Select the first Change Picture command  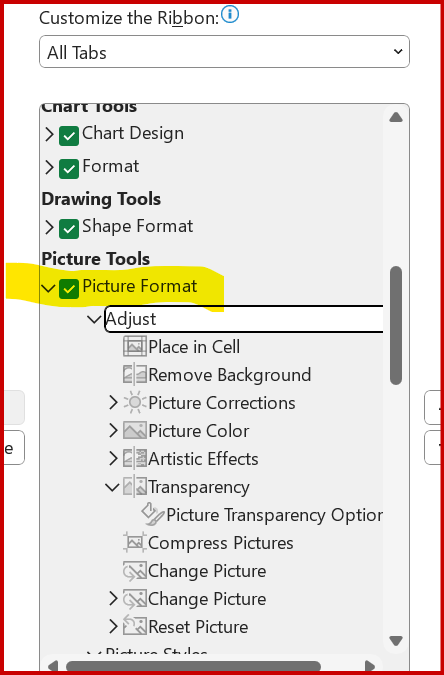click(x=207, y=571)
